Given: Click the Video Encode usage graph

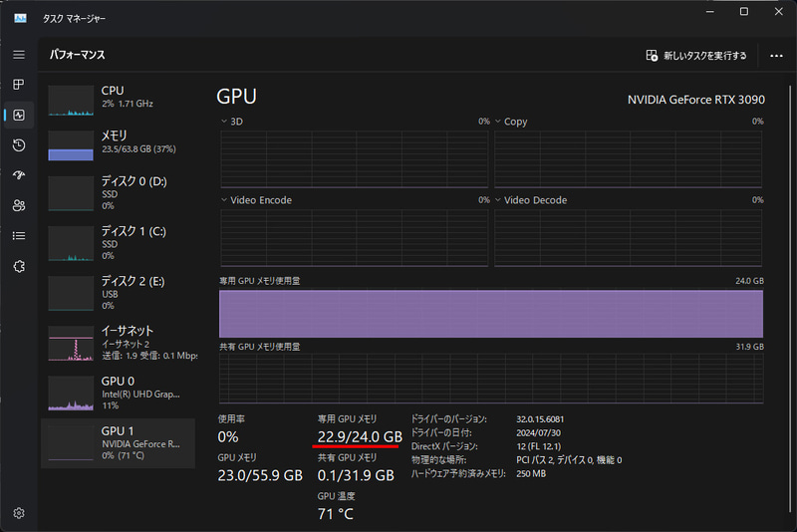Looking at the screenshot, I should [355, 238].
